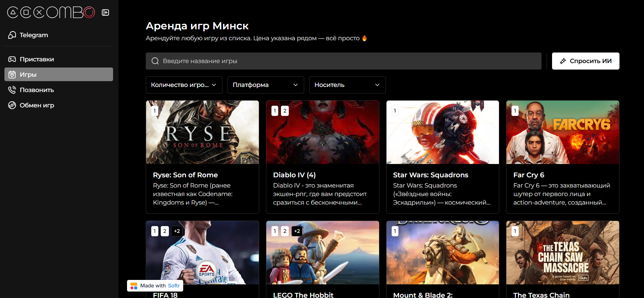Click player badge 1 on LEGO Hobbit card

(x=275, y=231)
